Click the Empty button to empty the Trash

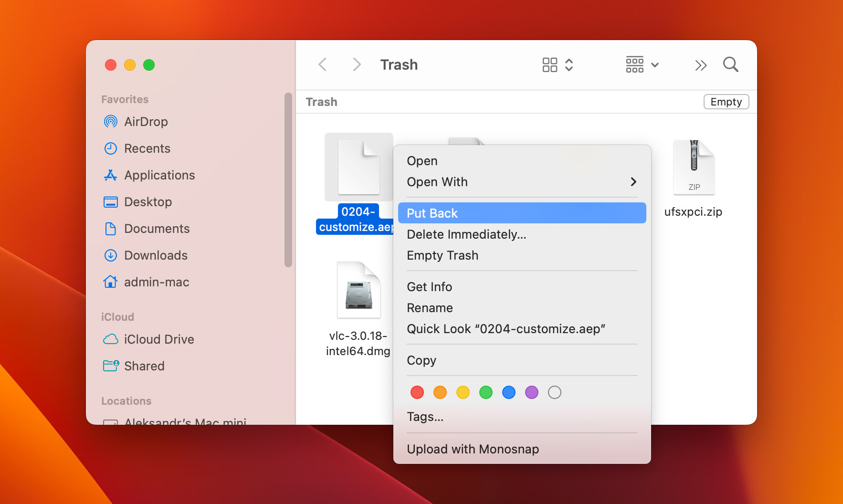726,102
